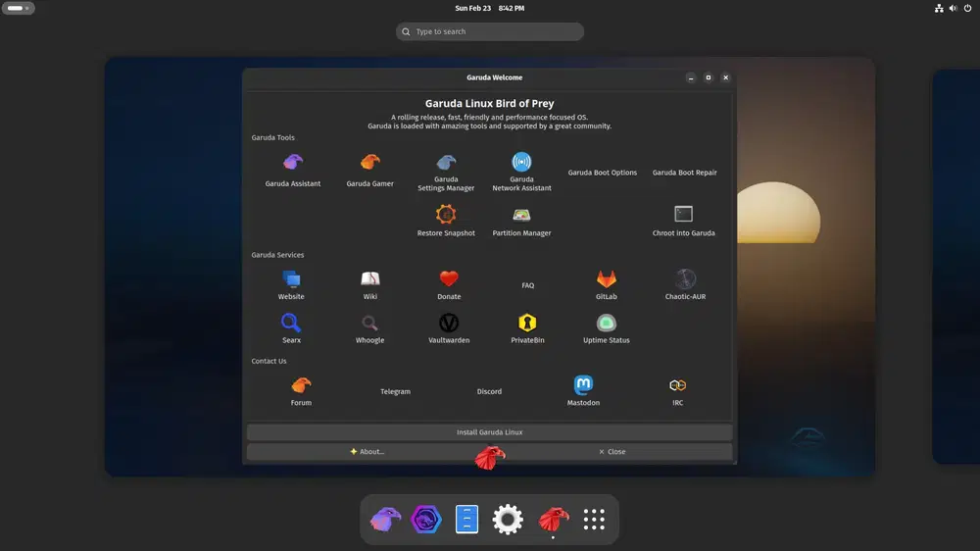980x551 pixels.
Task: Click the volume icon in top bar
Action: pyautogui.click(x=954, y=8)
